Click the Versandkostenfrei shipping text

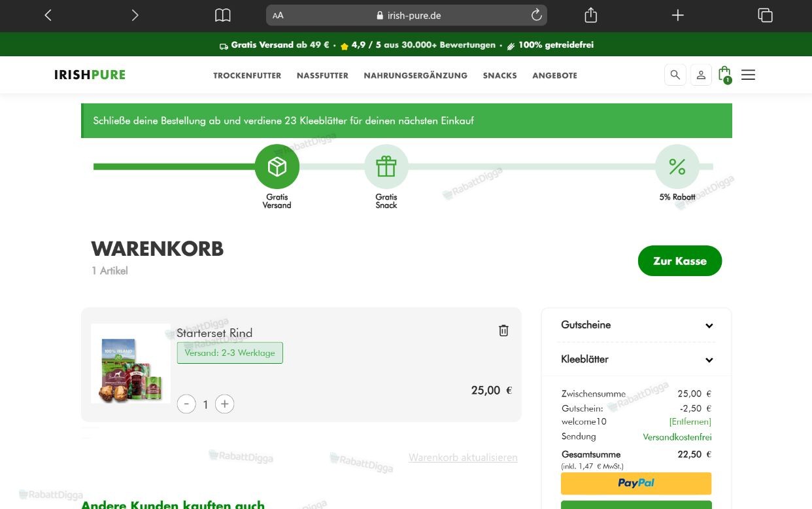(677, 437)
